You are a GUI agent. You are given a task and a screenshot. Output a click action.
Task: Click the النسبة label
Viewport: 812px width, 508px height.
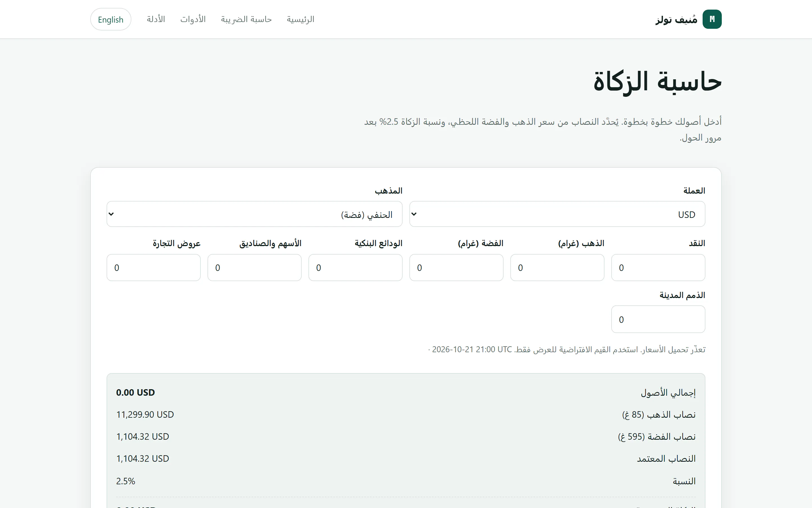(684, 481)
